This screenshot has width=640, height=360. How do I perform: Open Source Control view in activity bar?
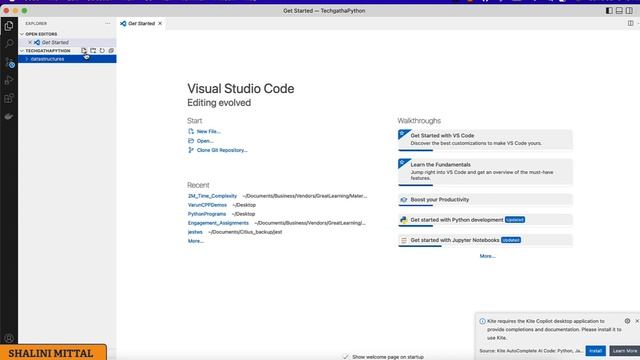coord(9,62)
